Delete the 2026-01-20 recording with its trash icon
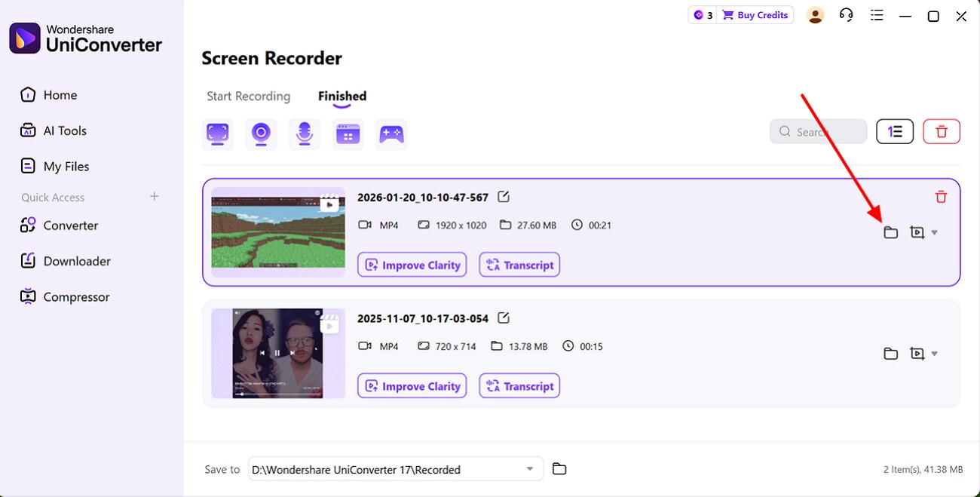The height and width of the screenshot is (497, 980). 941,196
